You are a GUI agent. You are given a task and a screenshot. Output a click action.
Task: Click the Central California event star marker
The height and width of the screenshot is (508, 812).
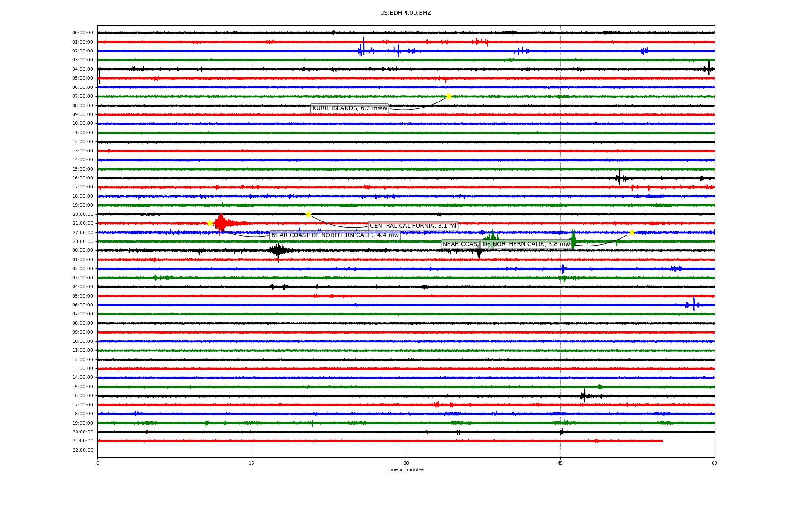[x=308, y=214]
